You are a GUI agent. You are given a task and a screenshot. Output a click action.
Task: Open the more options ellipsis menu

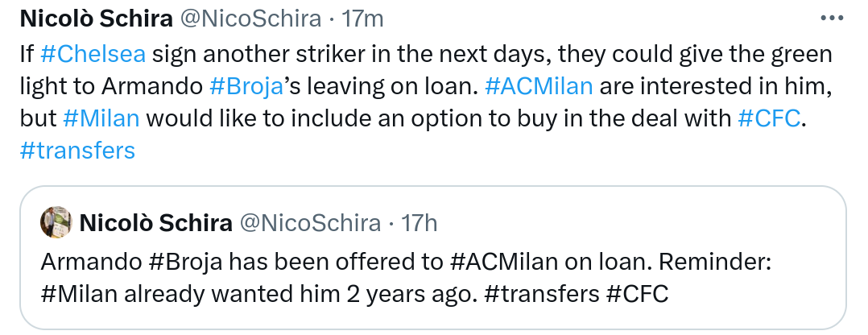click(833, 17)
